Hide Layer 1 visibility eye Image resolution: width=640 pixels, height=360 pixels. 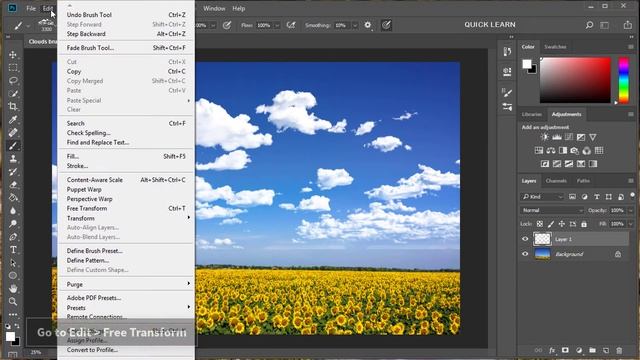pyautogui.click(x=525, y=239)
